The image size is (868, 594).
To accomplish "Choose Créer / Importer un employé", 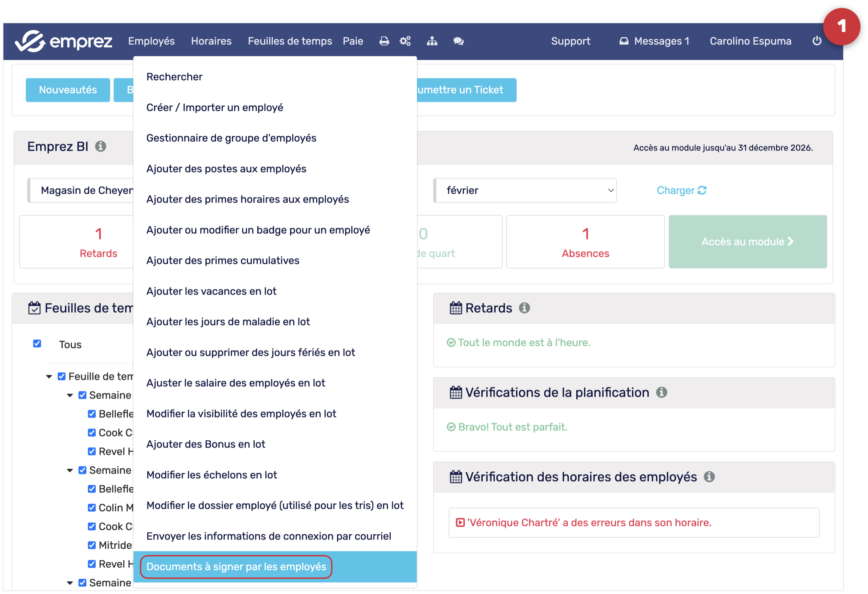I will (x=215, y=108).
